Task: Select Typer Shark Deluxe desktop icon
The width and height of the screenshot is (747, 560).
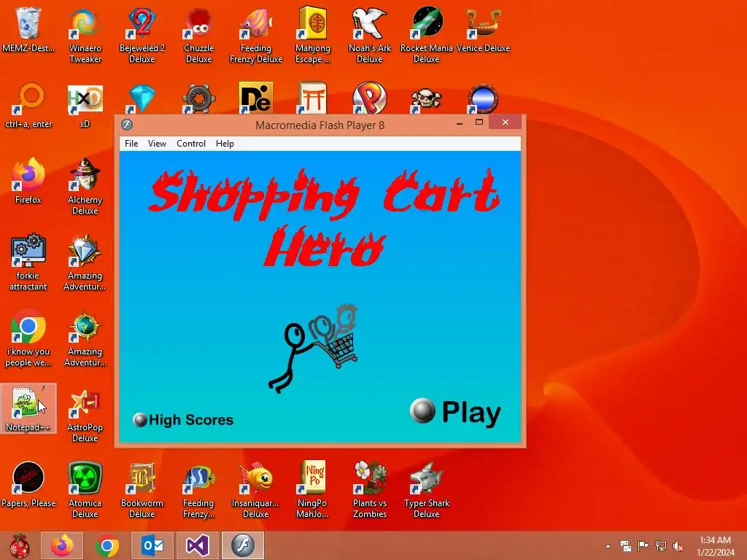Action: [426, 490]
